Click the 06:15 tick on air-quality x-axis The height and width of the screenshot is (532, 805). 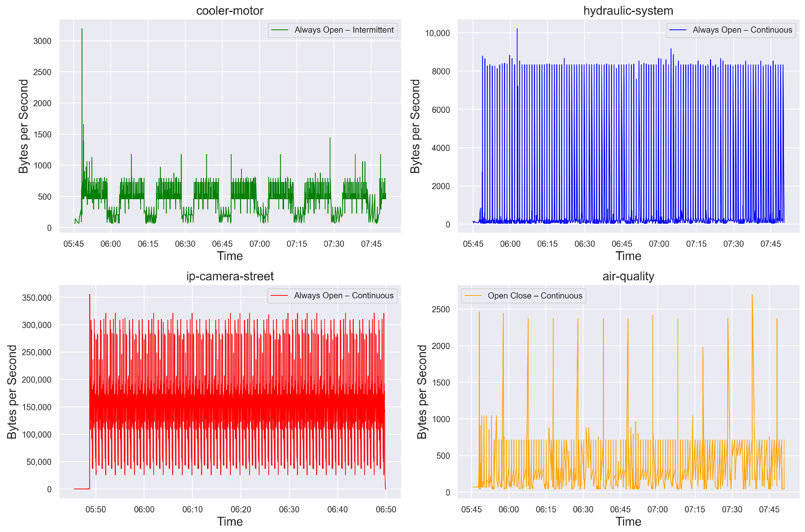point(546,510)
